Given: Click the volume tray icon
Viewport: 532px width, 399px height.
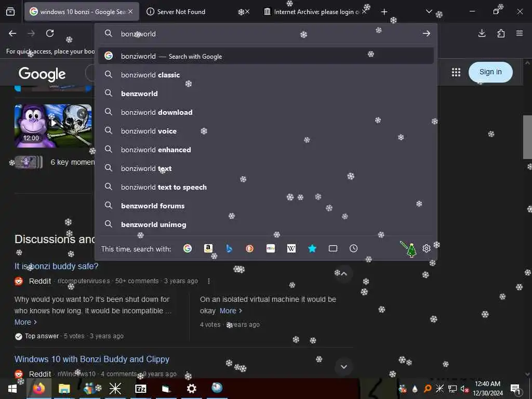Looking at the screenshot, I should pyautogui.click(x=463, y=389).
